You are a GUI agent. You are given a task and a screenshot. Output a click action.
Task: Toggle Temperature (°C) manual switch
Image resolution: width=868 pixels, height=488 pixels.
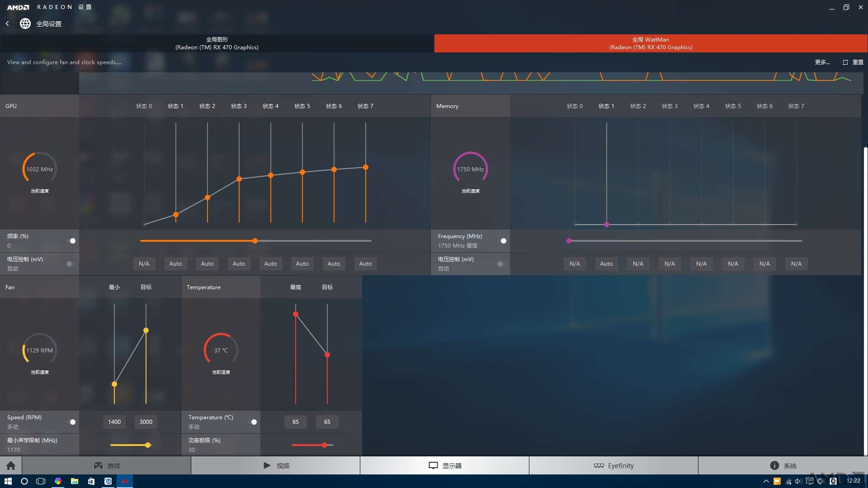pos(253,422)
